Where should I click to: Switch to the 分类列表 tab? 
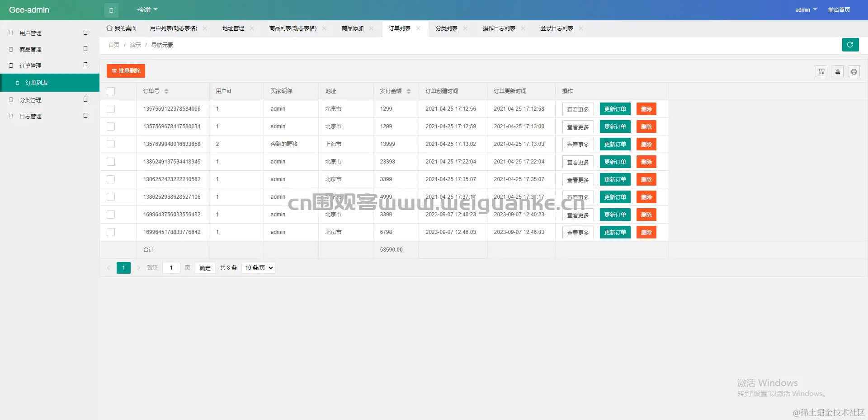click(x=446, y=28)
